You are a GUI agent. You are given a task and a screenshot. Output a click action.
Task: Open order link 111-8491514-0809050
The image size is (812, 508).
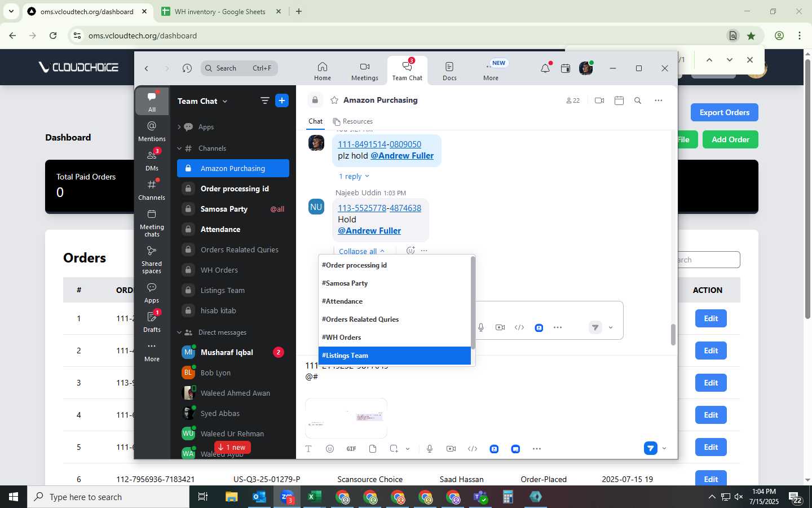tap(379, 144)
